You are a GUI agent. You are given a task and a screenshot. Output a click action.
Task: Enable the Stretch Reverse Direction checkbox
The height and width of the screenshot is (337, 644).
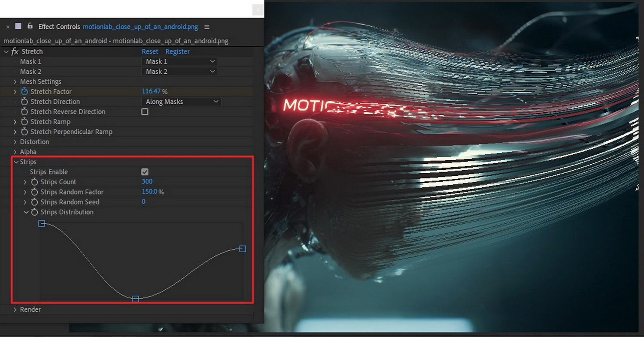click(x=145, y=111)
